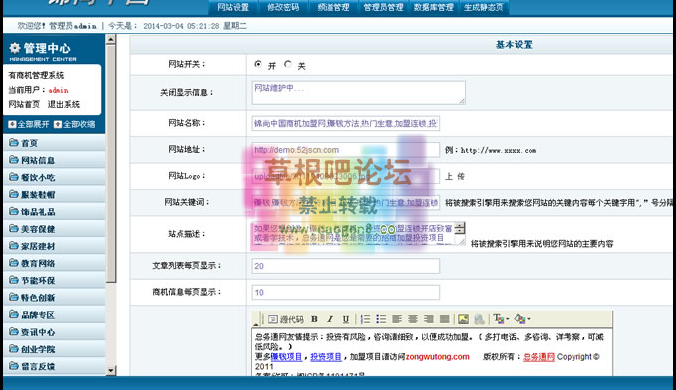Expand the 服装鞋帽 sidebar folder
The image size is (676, 390).
click(x=54, y=194)
